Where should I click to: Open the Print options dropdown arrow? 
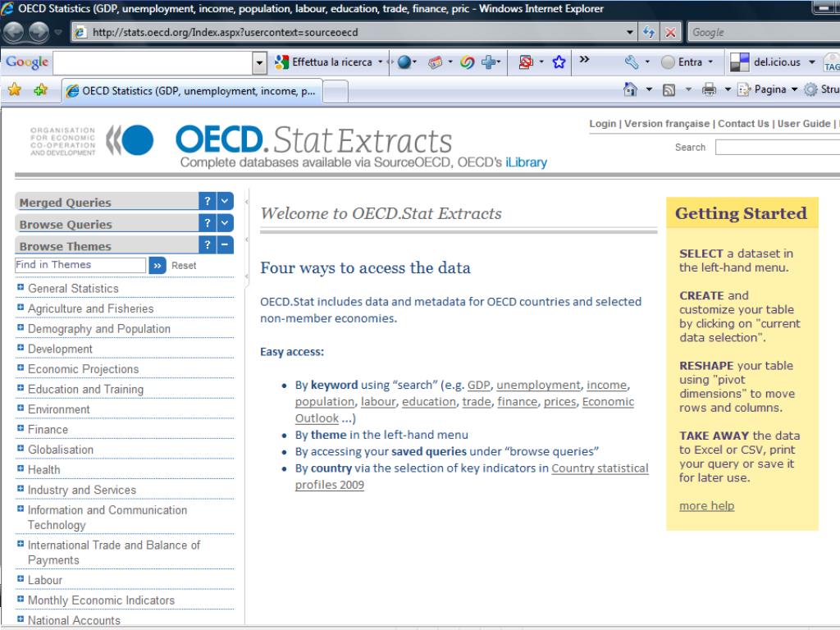point(728,89)
